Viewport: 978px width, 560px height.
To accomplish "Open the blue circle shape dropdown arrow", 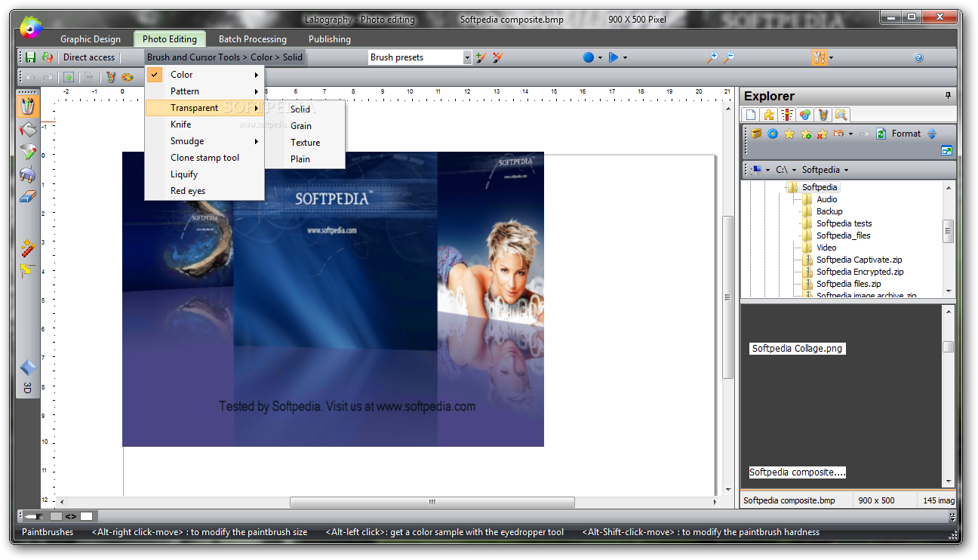I will point(600,57).
